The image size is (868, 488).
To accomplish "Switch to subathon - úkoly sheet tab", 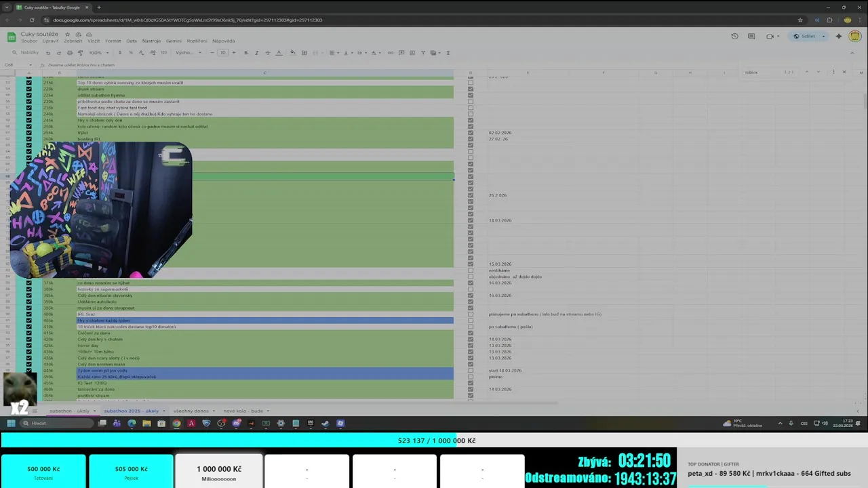I will point(69,411).
